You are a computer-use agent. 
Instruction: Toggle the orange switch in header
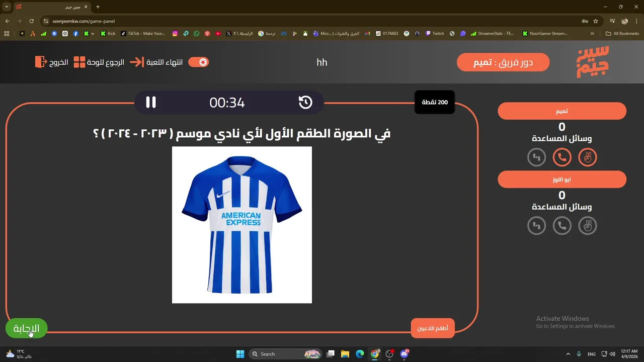[x=198, y=62]
